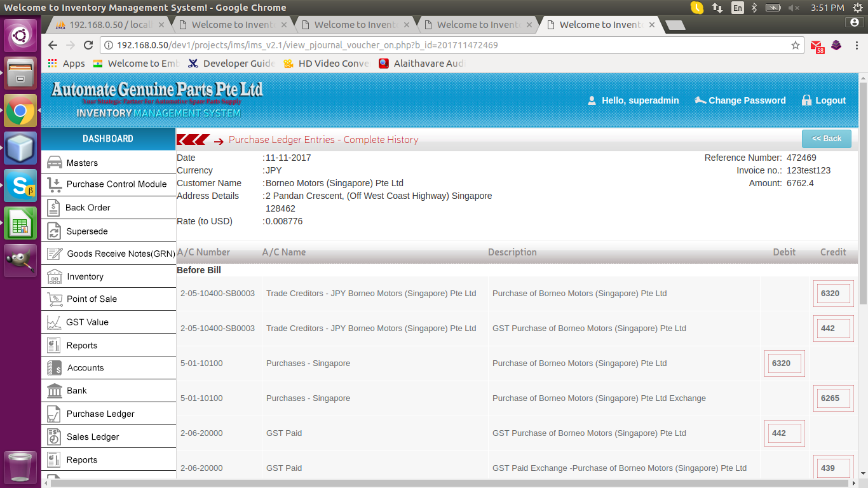Open the keyboard language En indicator
The width and height of the screenshot is (868, 488).
point(737,8)
